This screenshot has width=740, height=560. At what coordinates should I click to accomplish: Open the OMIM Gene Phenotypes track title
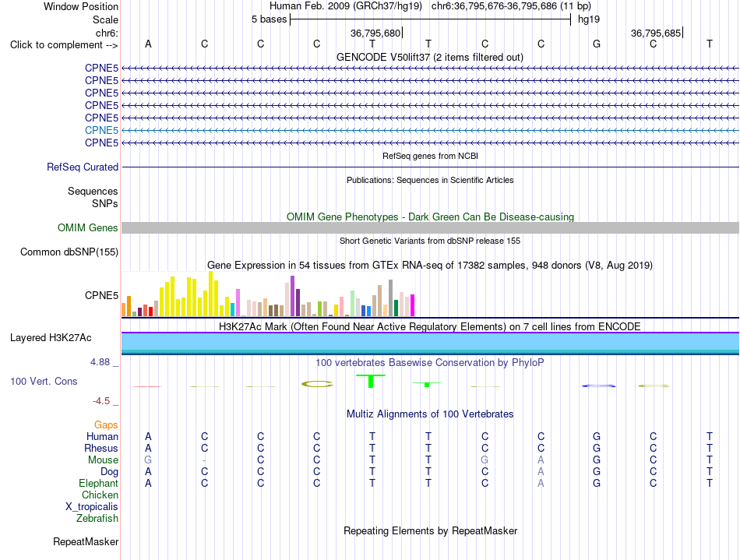click(430, 217)
